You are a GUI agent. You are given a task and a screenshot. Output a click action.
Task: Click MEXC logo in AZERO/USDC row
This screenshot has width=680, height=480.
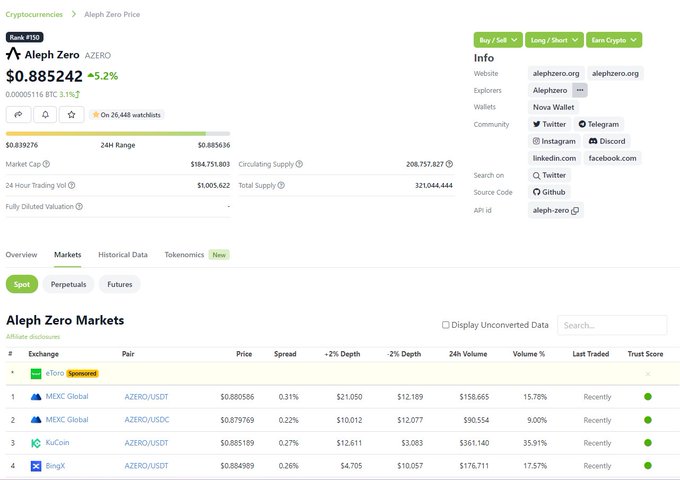click(36, 420)
